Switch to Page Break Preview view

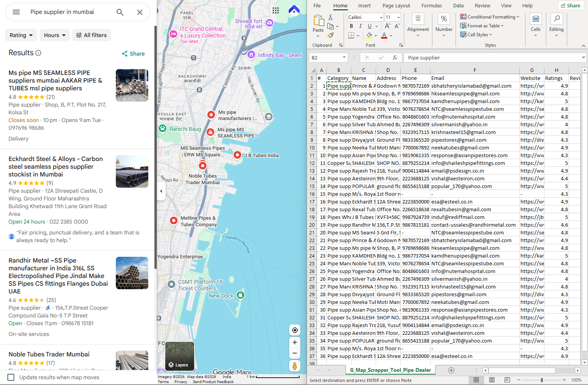coord(507,380)
